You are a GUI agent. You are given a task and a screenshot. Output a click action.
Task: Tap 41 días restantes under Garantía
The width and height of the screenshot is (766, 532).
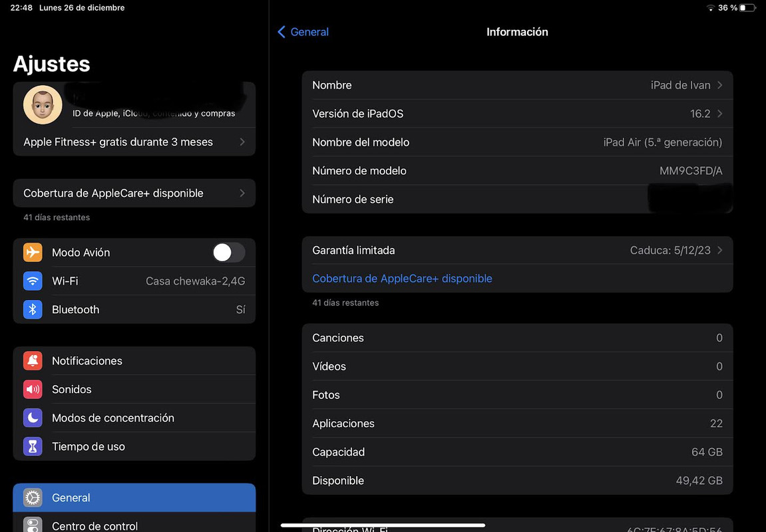coord(345,303)
